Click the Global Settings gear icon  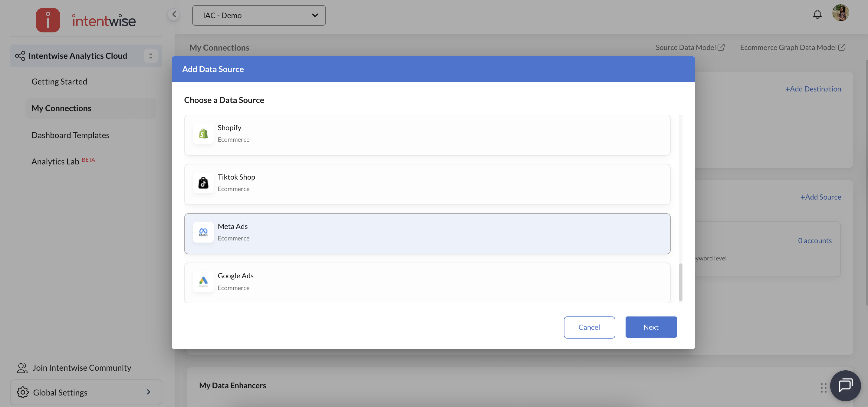click(23, 392)
